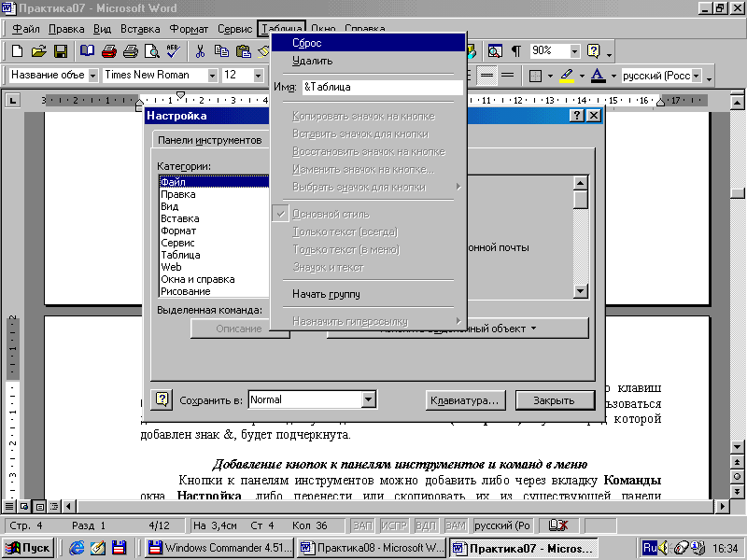Viewport: 747px width, 560px height.
Task: Click the 'Клавиатура...' button
Action: pos(464,400)
